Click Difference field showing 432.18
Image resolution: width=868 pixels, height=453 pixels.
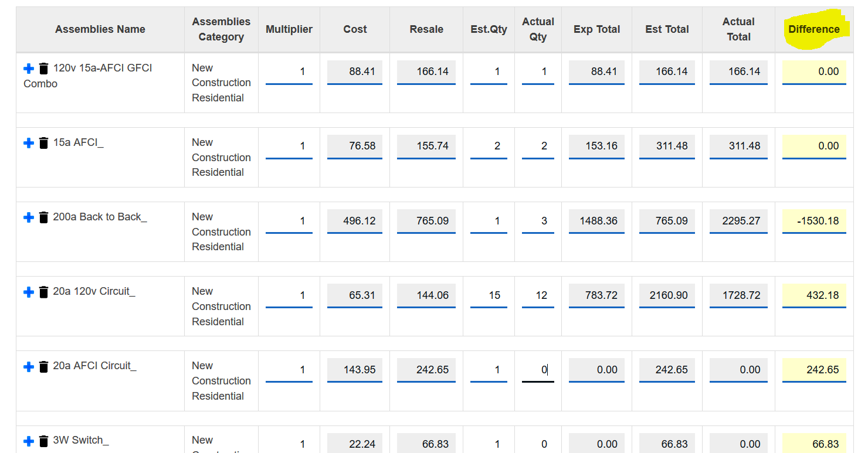(814, 295)
